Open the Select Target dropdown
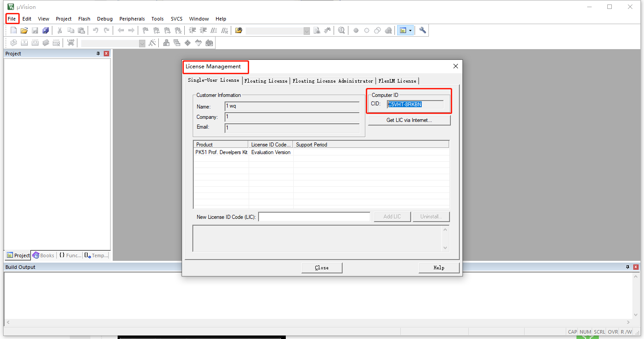Screen dimensions: 644x339 [x=142, y=43]
